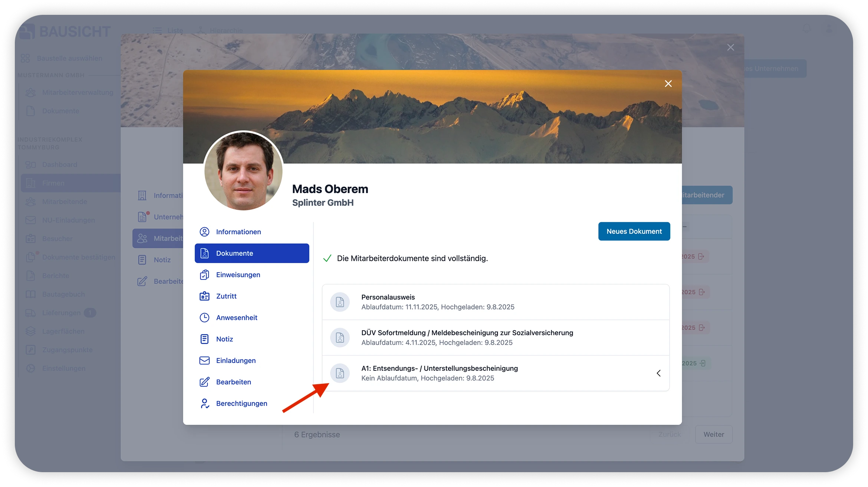The height and width of the screenshot is (487, 868).
Task: Select the Dokumente tab in employee modal
Action: tap(251, 253)
